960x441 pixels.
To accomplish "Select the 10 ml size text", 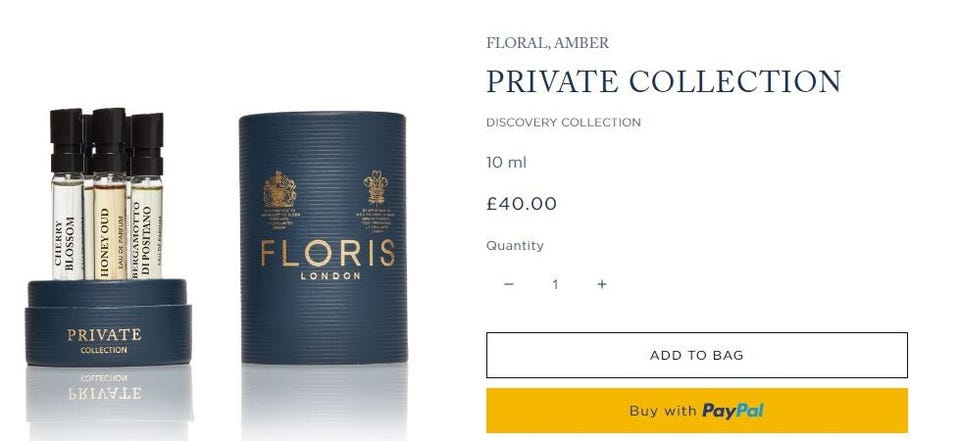I will tap(506, 163).
